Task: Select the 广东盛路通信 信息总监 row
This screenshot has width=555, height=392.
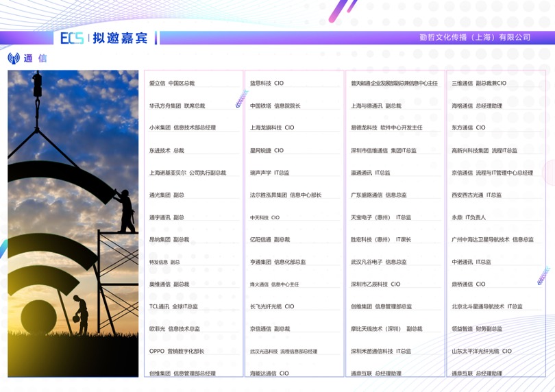Action: [379, 195]
